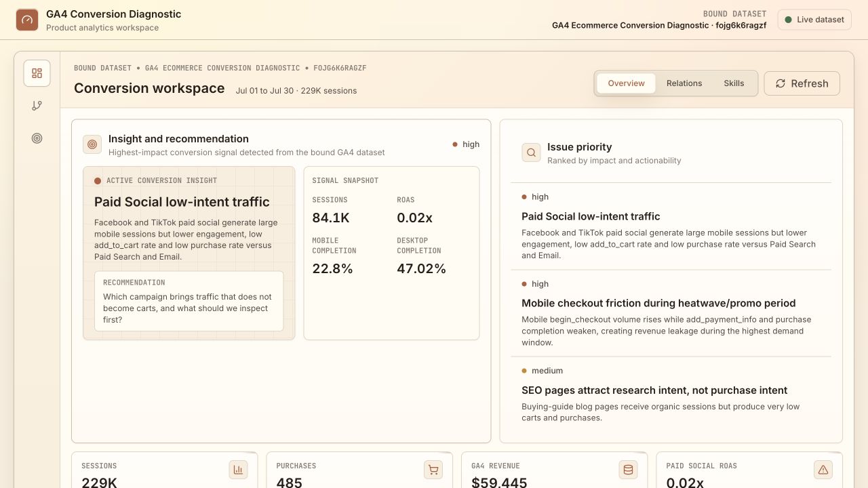Click the cart icon on Purchases card

click(433, 469)
